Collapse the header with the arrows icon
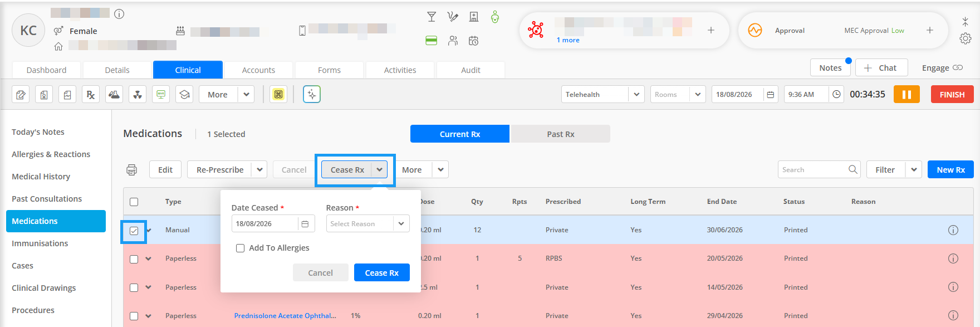 coord(966,21)
